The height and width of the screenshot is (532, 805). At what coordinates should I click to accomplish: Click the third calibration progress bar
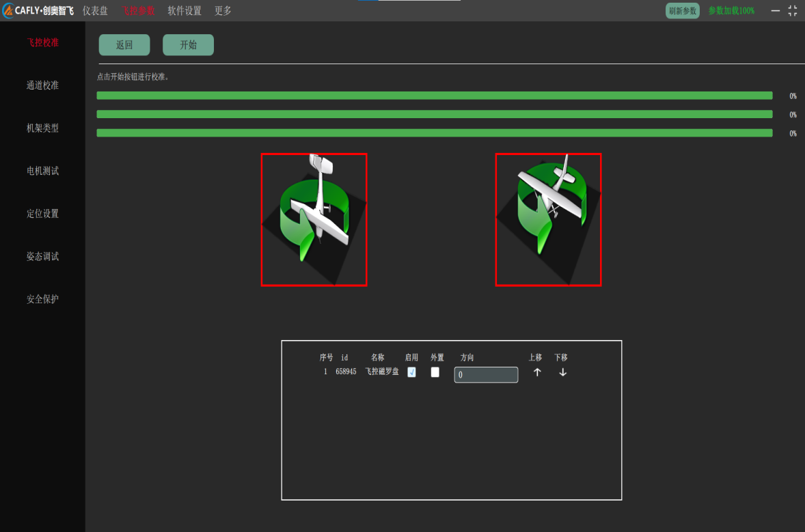pyautogui.click(x=435, y=133)
